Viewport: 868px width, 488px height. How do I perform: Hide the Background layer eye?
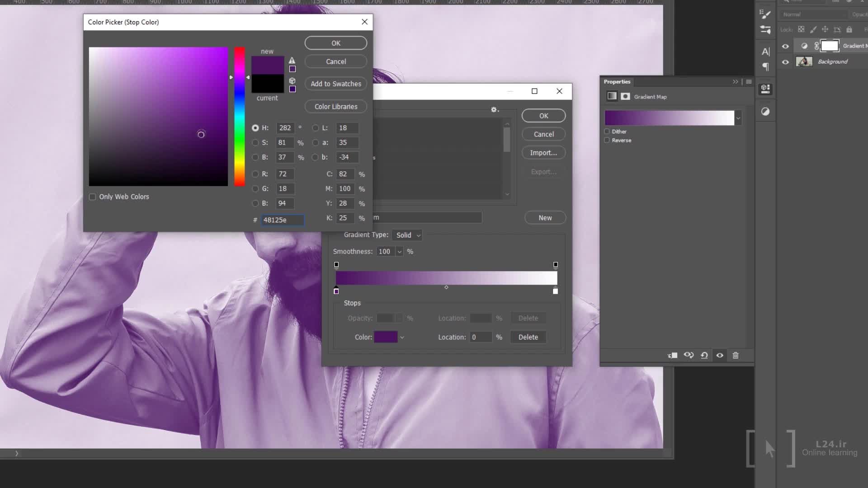pyautogui.click(x=785, y=62)
